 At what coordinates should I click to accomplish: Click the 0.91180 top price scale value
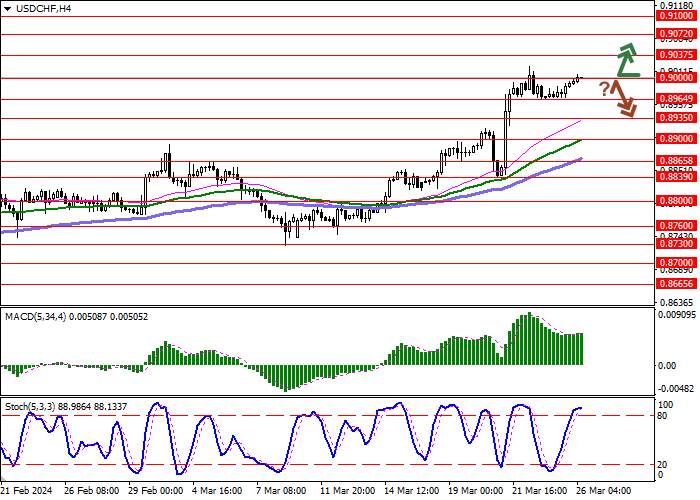tap(677, 5)
